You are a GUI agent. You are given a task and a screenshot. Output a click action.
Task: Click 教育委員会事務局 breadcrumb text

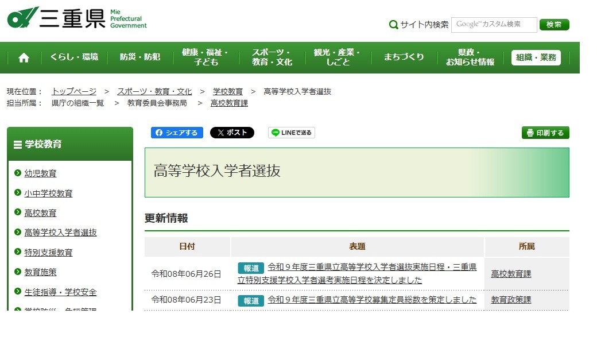click(157, 103)
